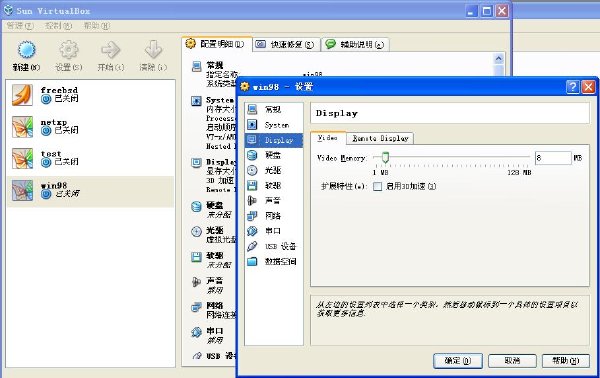600x378 pixels.
Task: Click the 设置 (Settings) gear toolbar icon
Action: (68, 50)
